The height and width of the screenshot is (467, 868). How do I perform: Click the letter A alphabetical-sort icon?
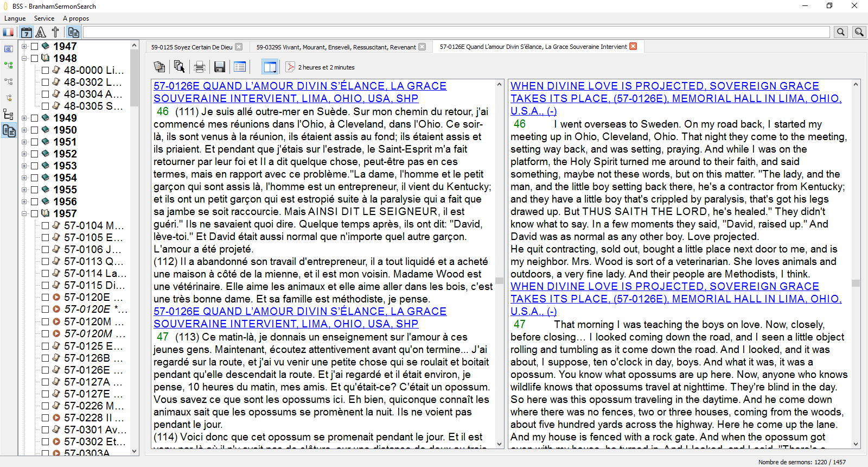(41, 32)
